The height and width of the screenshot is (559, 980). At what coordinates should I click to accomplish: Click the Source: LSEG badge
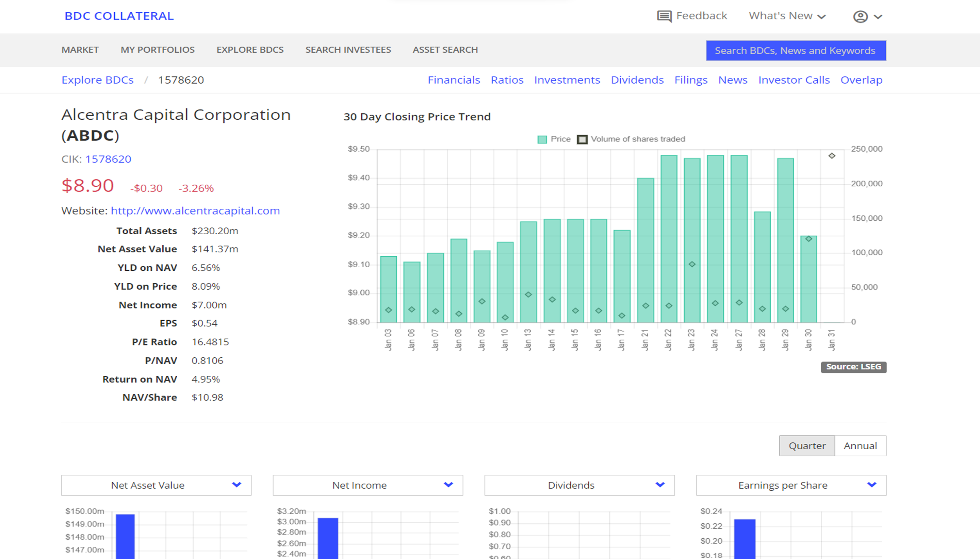(854, 367)
